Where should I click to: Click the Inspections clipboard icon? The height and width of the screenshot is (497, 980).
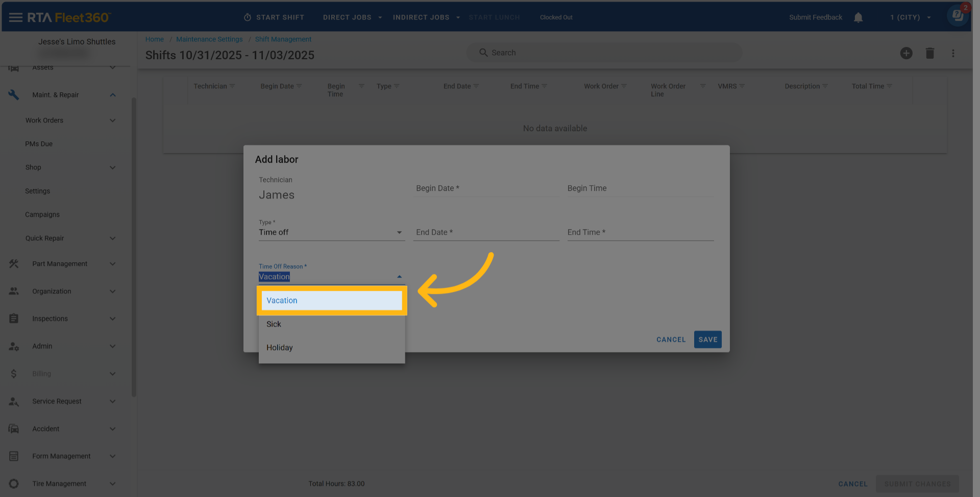tap(14, 319)
